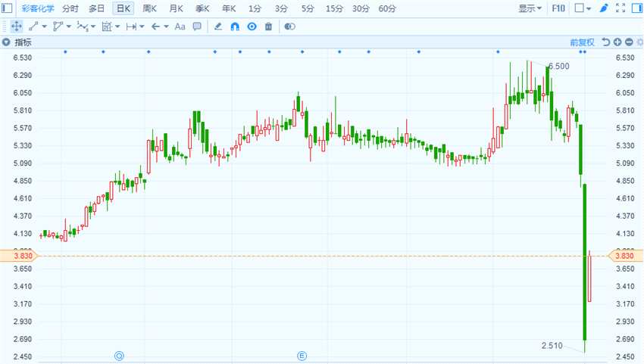Undo chart zoom with the undo arrow

click(x=606, y=42)
